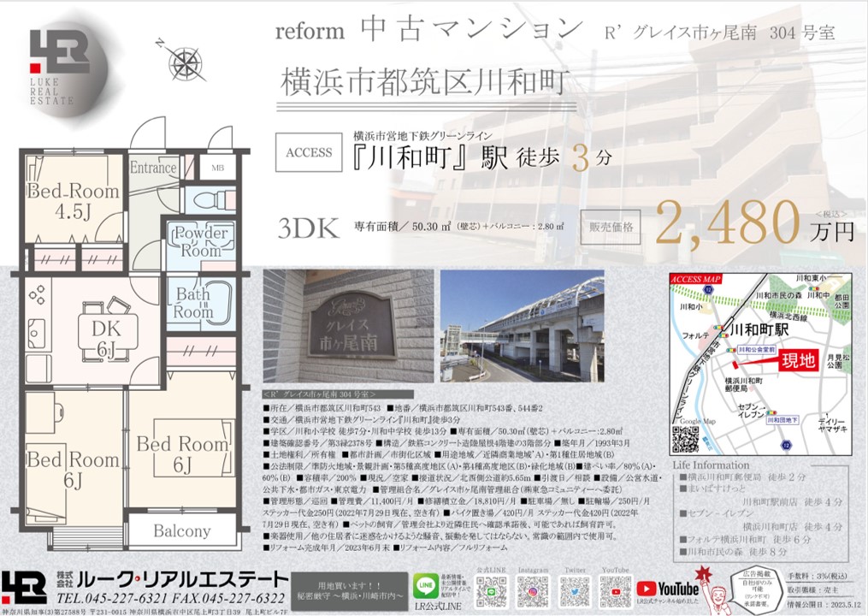
Task: Click the red 現地 marker on the map
Action: 794,362
